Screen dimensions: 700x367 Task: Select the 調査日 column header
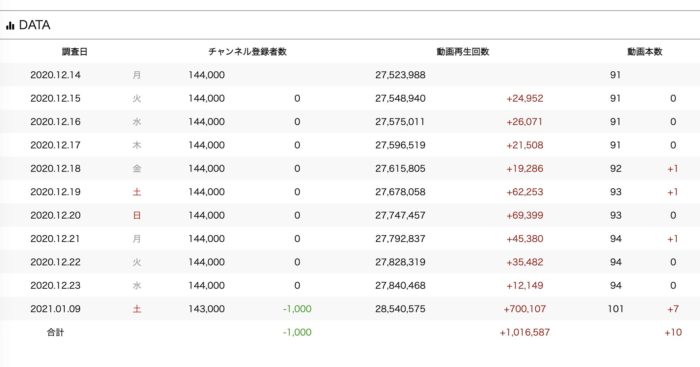pyautogui.click(x=75, y=52)
